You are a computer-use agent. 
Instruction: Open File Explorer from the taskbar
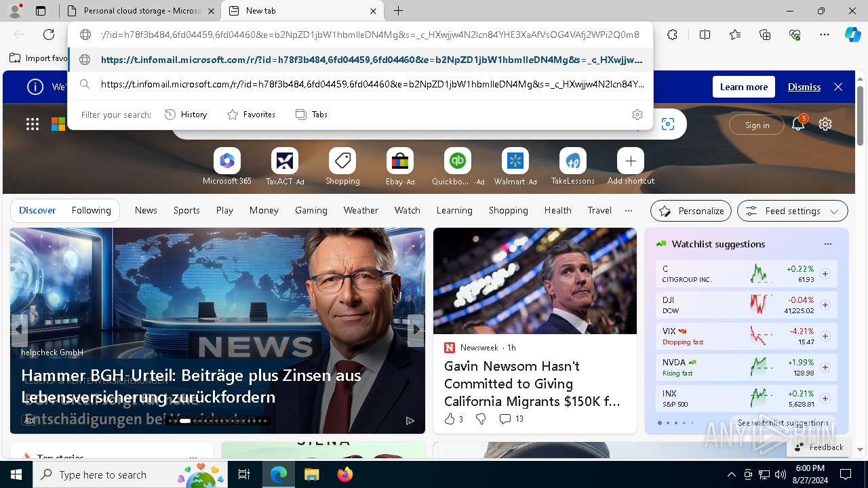pos(311,474)
